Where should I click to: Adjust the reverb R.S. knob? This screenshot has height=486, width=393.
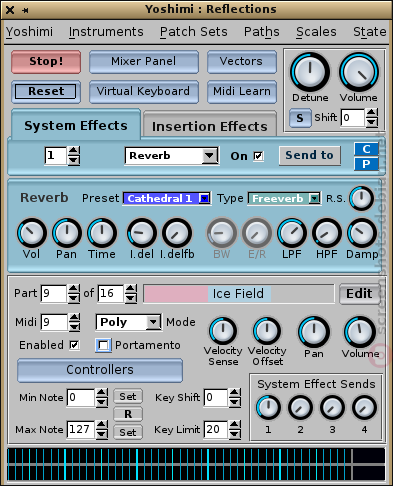tap(362, 198)
